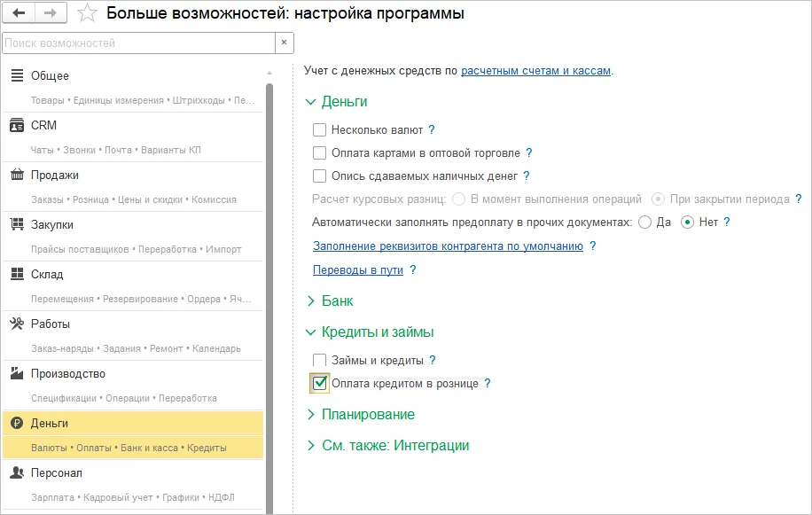
Task: Click the Склад warehouse icon
Action: (x=17, y=275)
